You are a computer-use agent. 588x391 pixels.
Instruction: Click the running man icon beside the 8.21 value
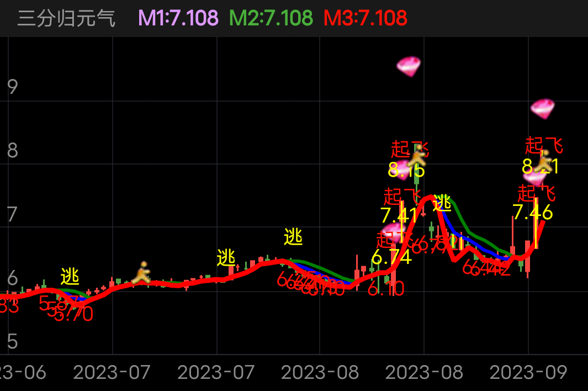(544, 161)
